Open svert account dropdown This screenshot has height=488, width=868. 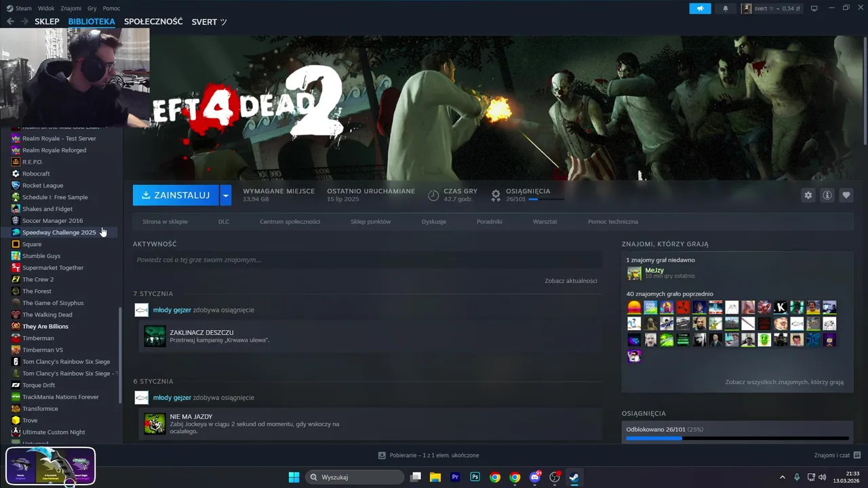point(770,8)
